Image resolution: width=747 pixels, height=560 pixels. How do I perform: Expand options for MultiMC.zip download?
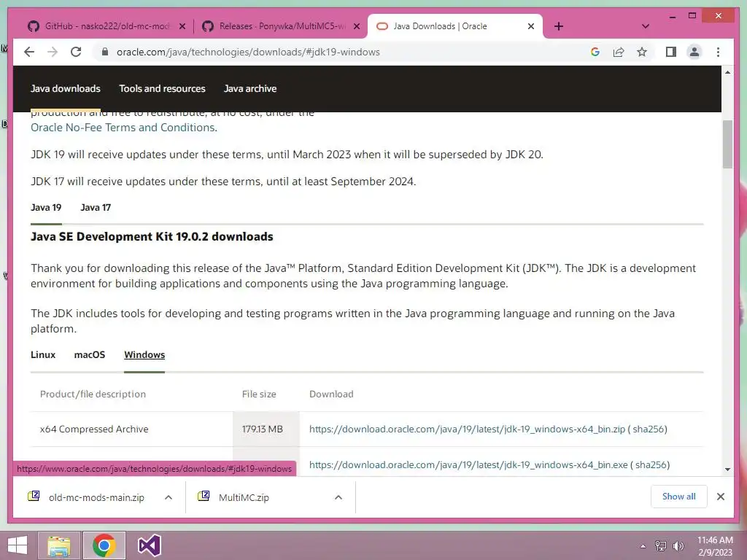click(x=338, y=497)
